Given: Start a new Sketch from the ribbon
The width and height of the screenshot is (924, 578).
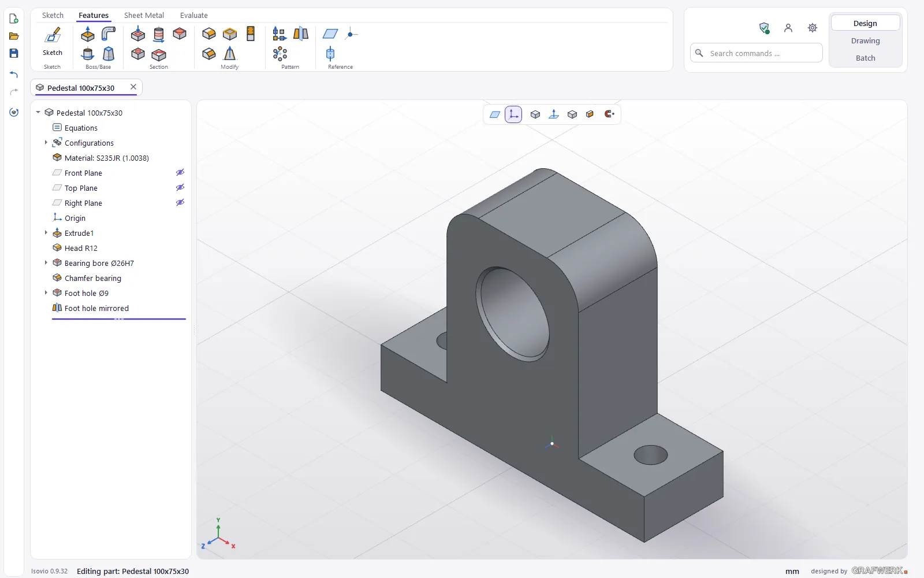Looking at the screenshot, I should (x=52, y=41).
